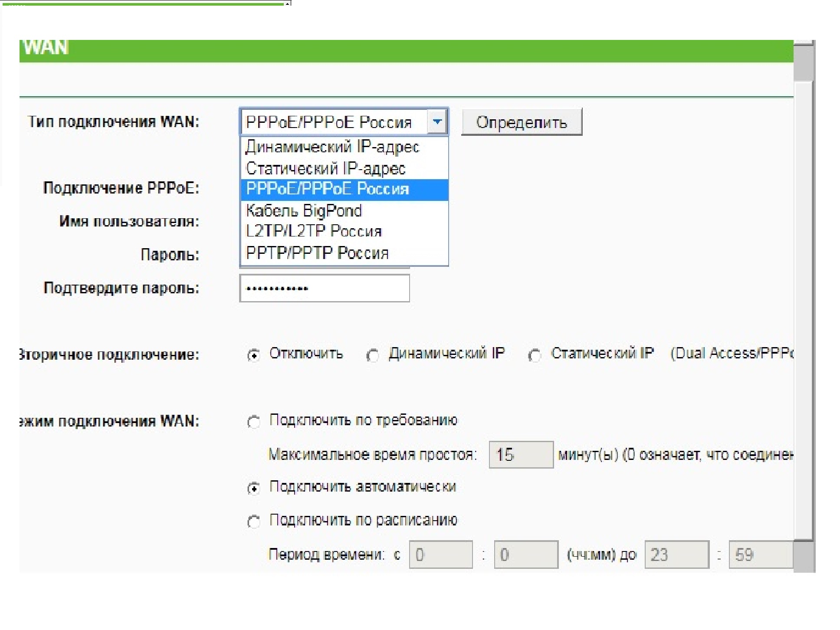Enable 'Динамический IP' secondary connection radio
Screen dimensions: 840x630
pos(372,356)
